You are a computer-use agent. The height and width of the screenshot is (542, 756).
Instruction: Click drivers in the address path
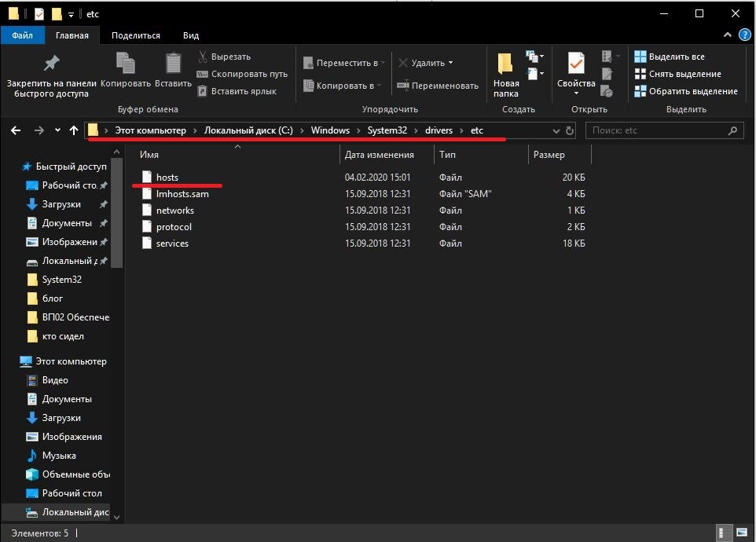click(439, 130)
